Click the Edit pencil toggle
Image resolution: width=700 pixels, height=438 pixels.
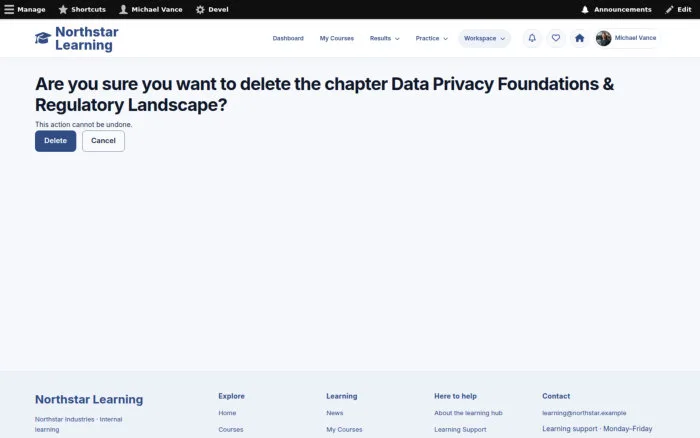[678, 9]
